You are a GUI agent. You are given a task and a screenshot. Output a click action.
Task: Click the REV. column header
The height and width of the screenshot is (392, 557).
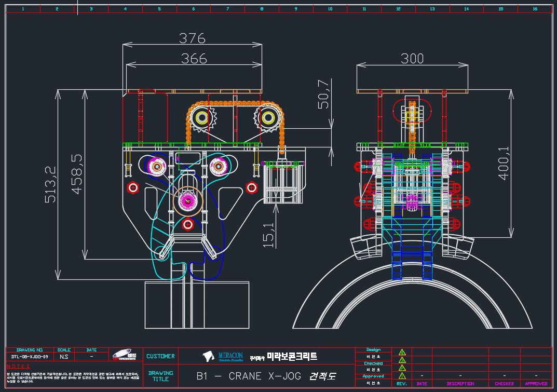(402, 384)
